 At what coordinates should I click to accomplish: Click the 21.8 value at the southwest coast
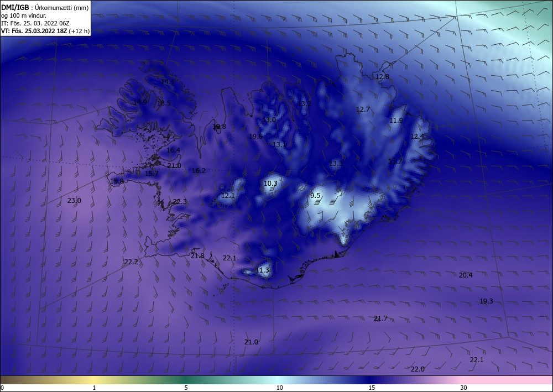(197, 256)
